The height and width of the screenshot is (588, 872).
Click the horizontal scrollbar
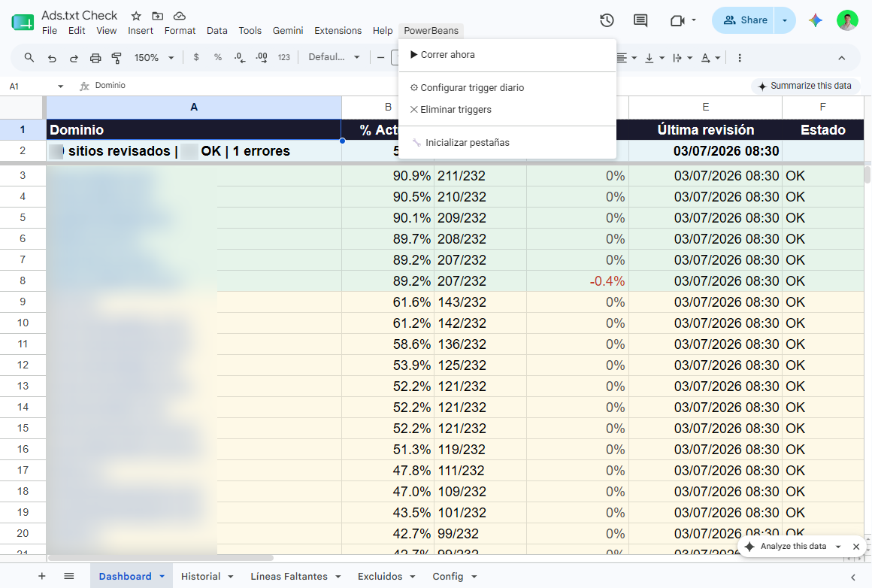pyautogui.click(x=162, y=557)
